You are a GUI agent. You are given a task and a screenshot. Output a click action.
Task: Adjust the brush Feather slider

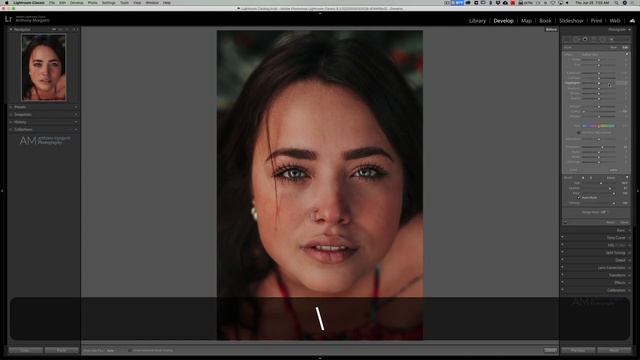[597, 188]
